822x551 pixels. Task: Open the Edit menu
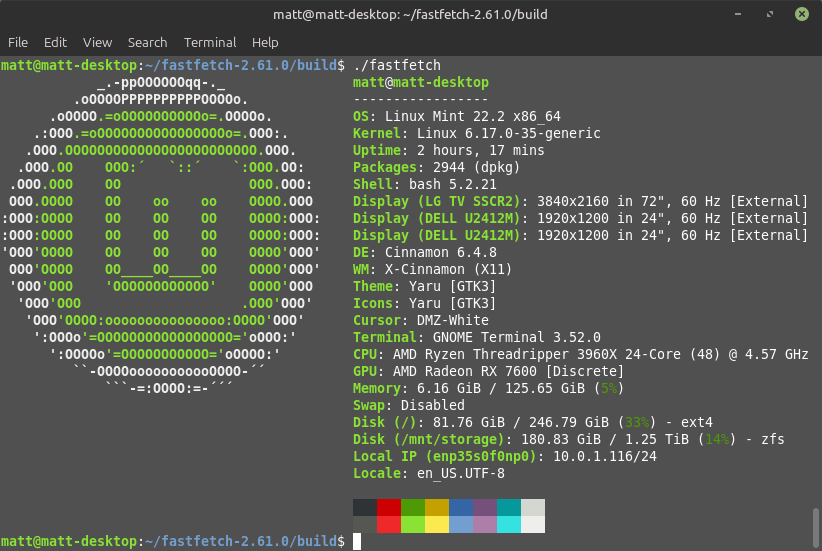(x=55, y=42)
